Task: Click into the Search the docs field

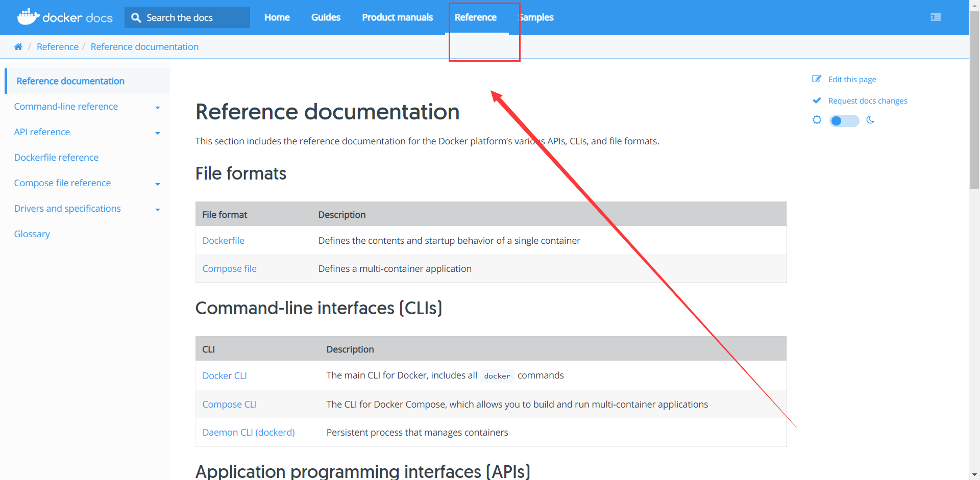Action: (x=187, y=17)
